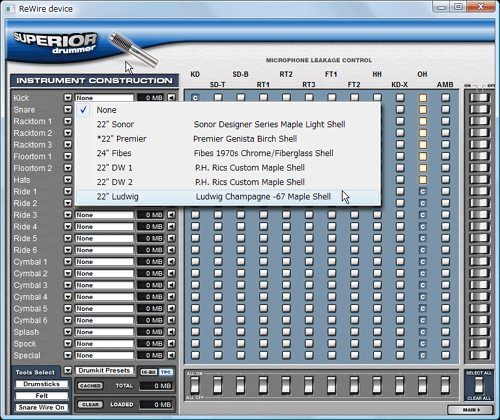Open the Special instrument dropdown arrow
The image size is (500, 420).
68,355
